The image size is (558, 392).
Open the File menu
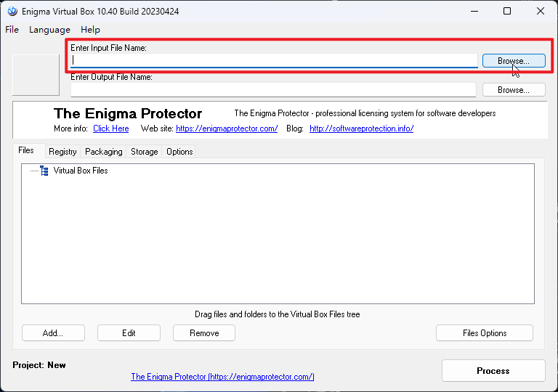(12, 30)
